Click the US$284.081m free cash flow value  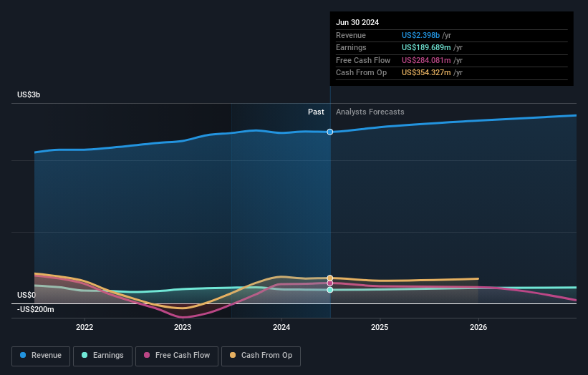426,60
